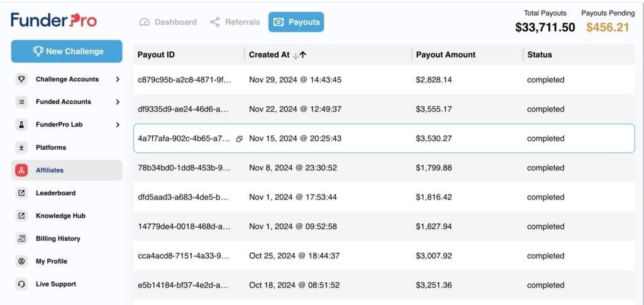Select payout ID cca4acd8-7151-4a33-9…
The width and height of the screenshot is (644, 305).
pyautogui.click(x=184, y=256)
